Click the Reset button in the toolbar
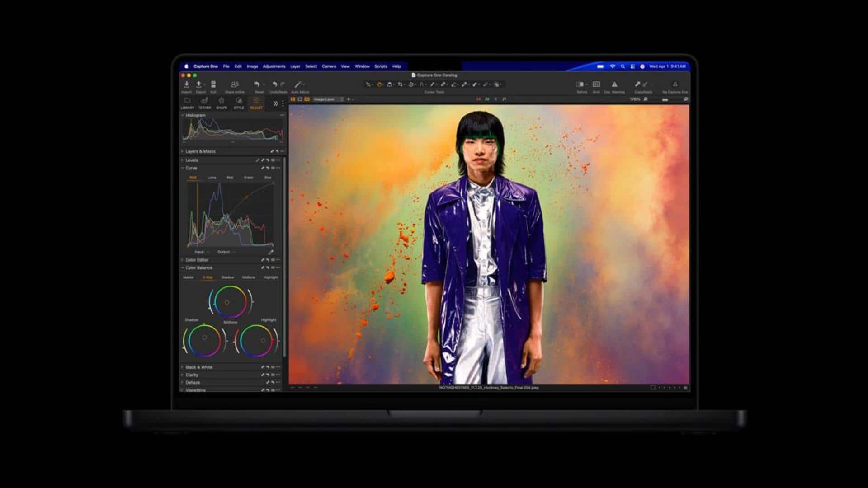The height and width of the screenshot is (488, 868). coord(258,84)
